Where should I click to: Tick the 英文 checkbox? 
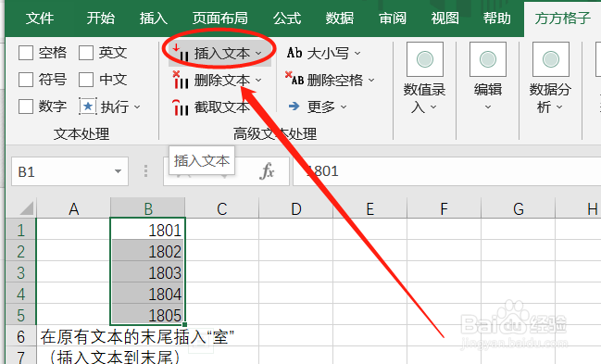[x=86, y=53]
